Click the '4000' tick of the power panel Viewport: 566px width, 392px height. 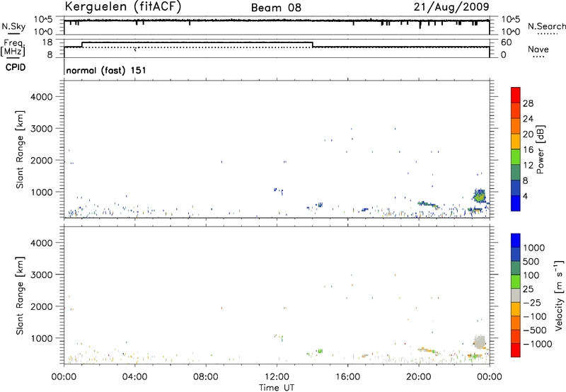[42, 97]
